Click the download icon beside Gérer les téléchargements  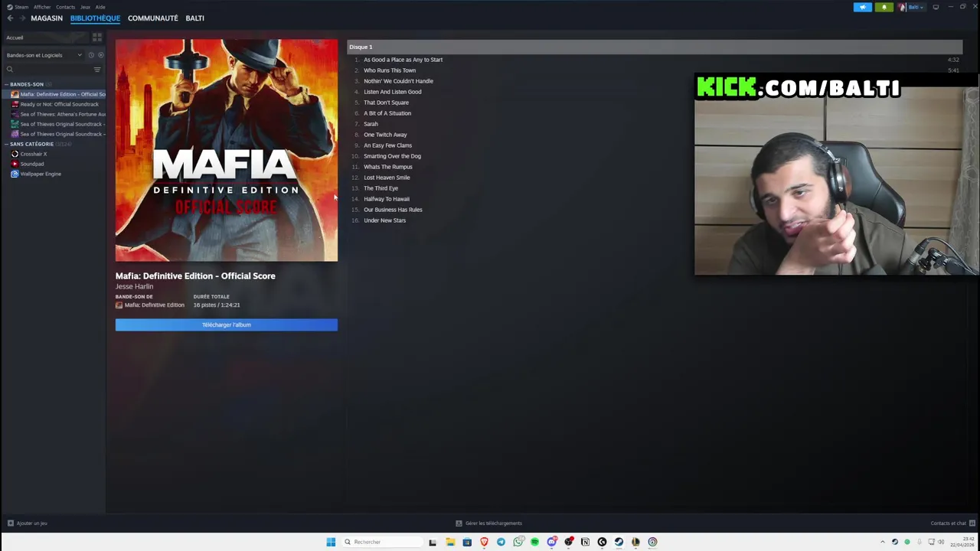point(459,523)
